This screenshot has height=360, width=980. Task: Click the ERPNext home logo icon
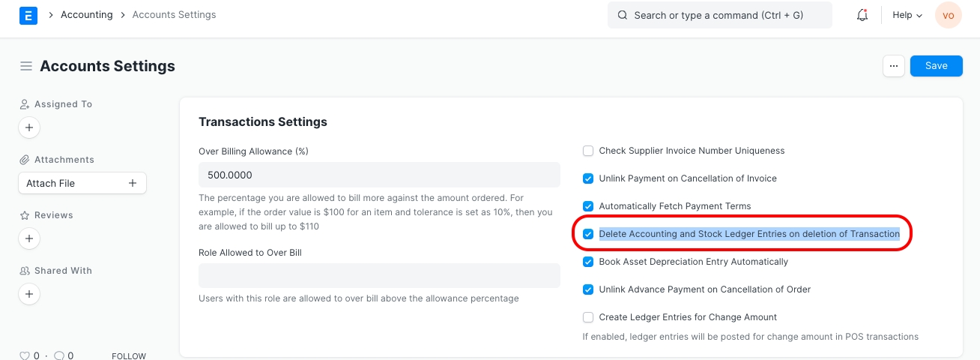coord(28,15)
